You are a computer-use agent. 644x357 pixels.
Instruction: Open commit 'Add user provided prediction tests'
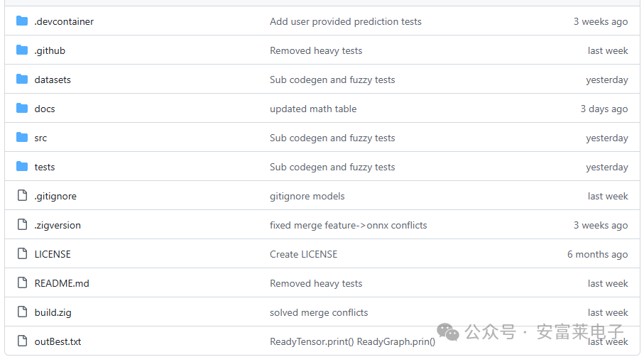coord(345,22)
